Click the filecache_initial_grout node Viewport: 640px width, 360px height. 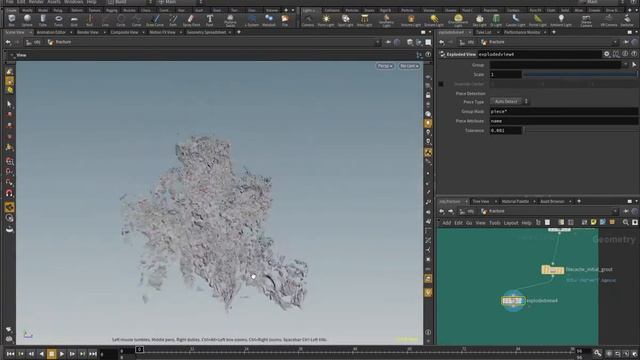click(553, 270)
